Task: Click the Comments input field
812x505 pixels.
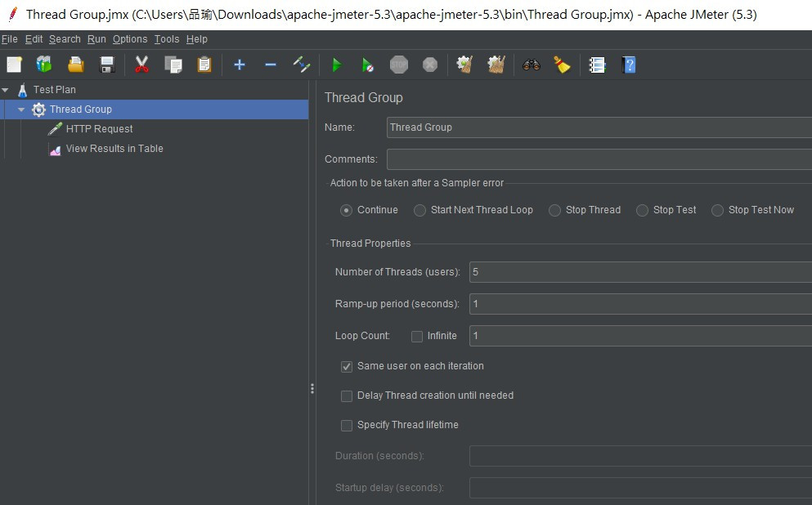Action: [599, 159]
